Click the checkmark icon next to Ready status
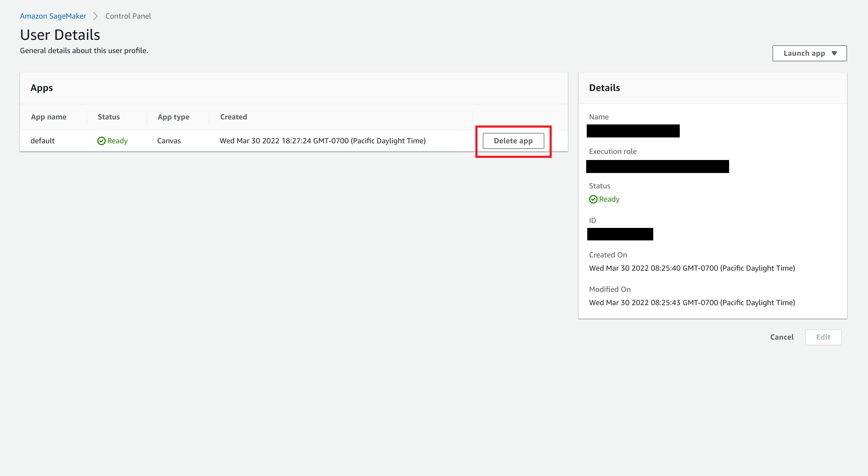The image size is (868, 476). coord(101,140)
